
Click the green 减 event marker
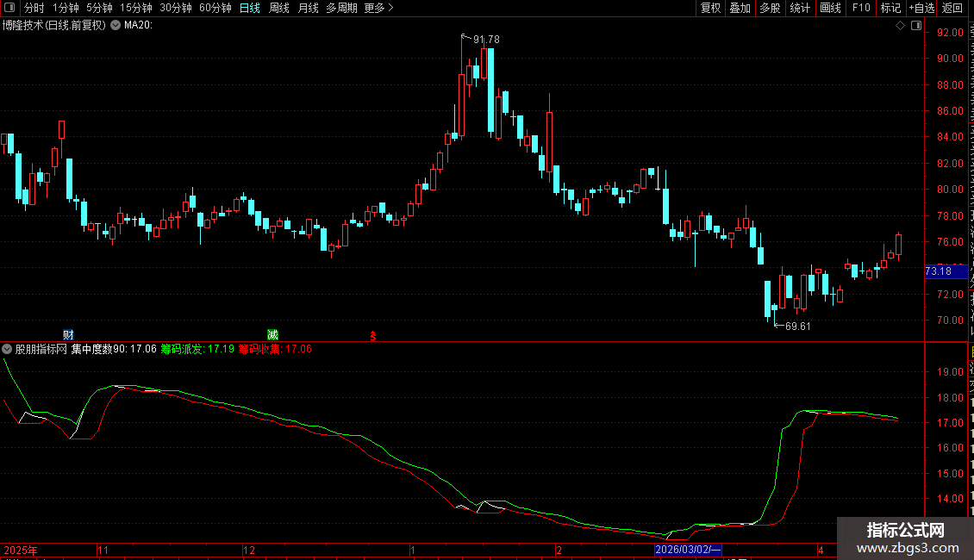272,334
